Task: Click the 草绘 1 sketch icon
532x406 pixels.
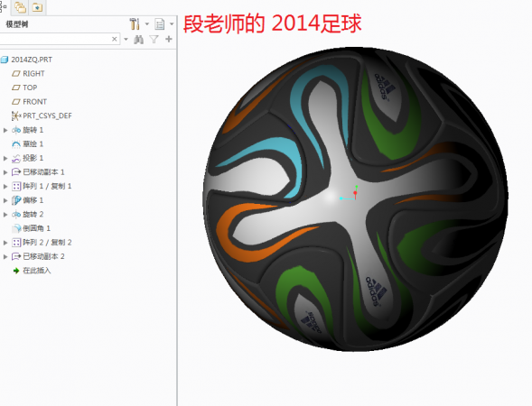Action: 16,144
